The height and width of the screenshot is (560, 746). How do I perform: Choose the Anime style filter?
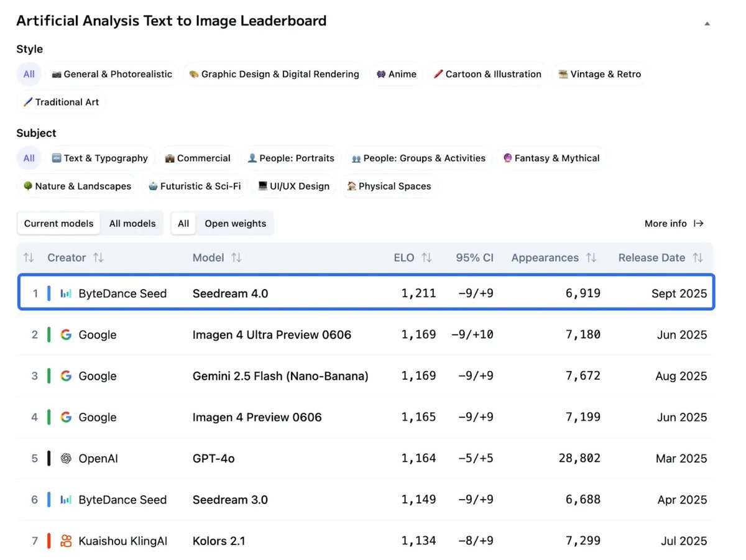click(x=397, y=74)
